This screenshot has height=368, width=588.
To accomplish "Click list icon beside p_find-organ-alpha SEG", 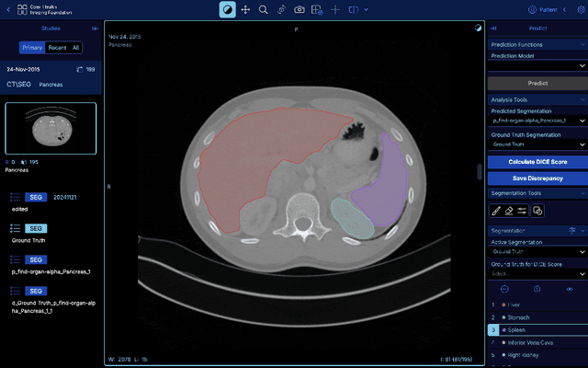I will click(15, 259).
